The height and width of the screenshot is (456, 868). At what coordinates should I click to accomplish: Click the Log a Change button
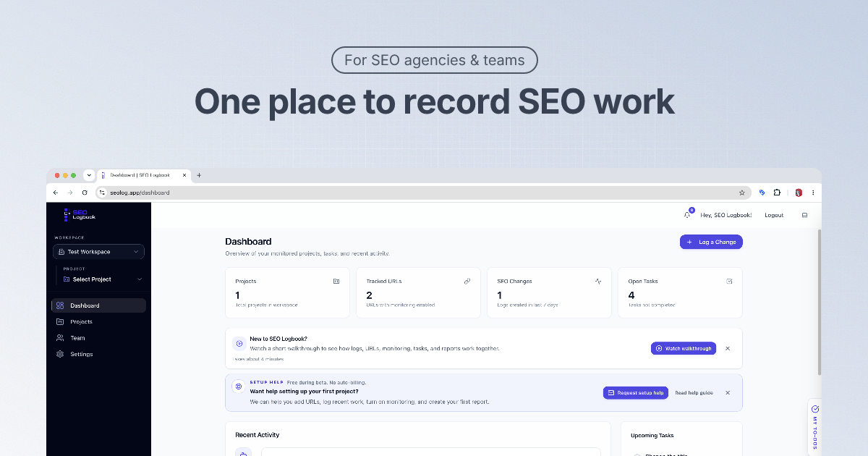pyautogui.click(x=711, y=242)
